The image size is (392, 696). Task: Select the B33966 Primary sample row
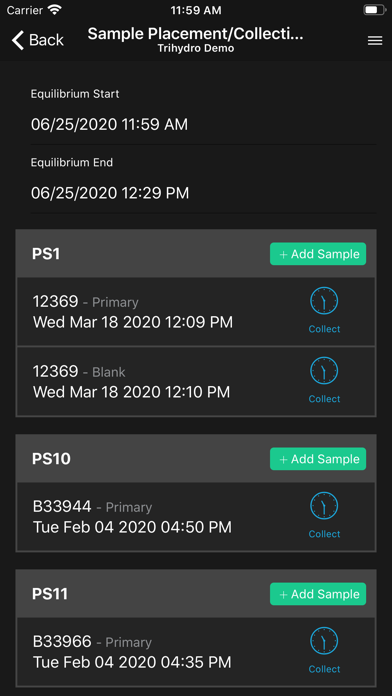point(196,652)
